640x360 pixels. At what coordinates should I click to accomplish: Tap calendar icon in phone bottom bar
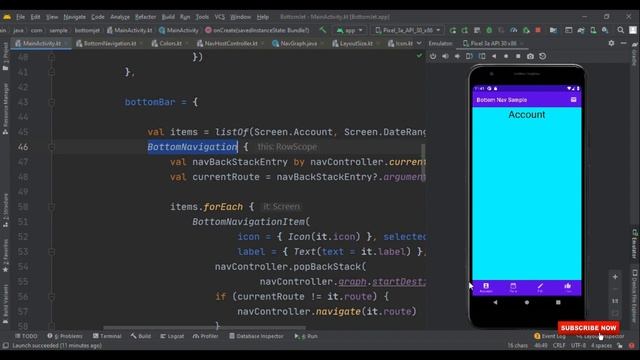[x=513, y=287]
